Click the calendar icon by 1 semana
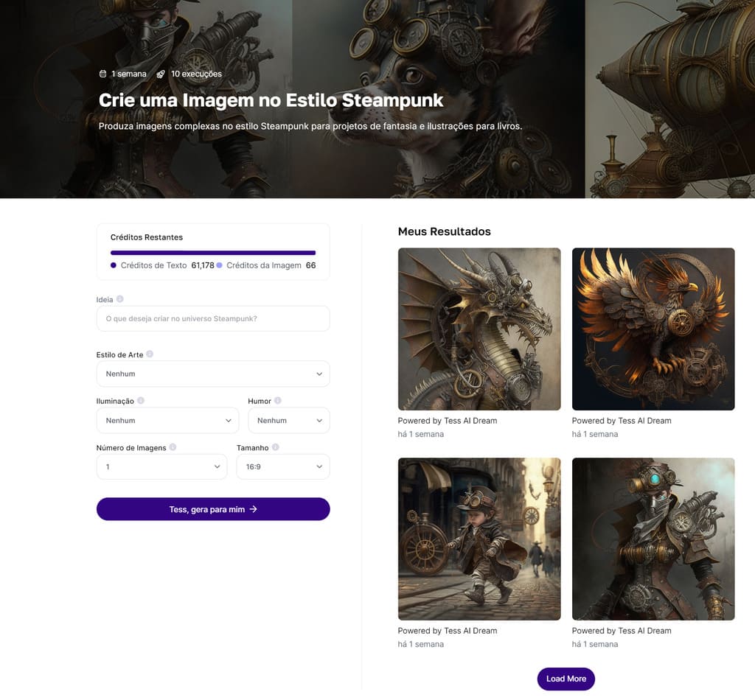The width and height of the screenshot is (755, 700). click(103, 74)
